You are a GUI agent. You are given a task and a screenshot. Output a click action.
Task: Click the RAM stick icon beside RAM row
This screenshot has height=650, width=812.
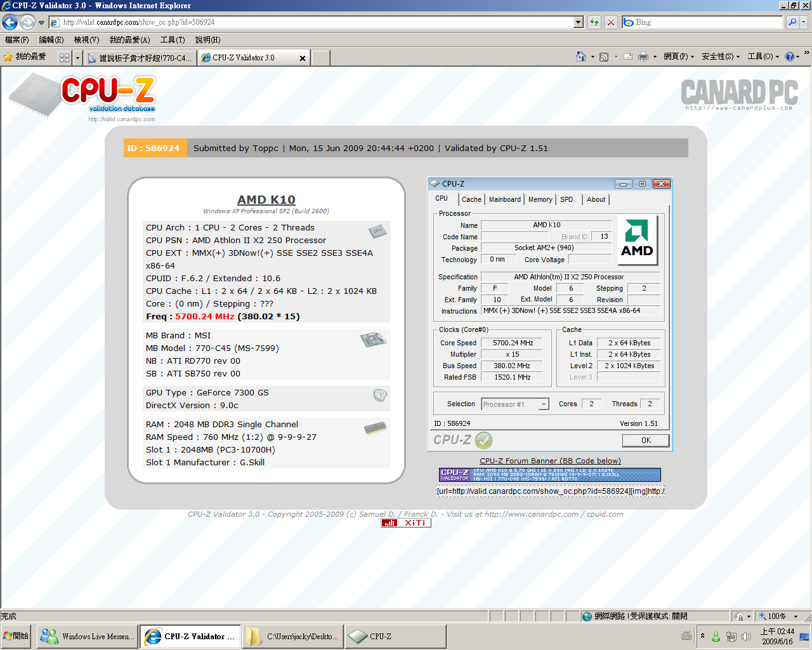pos(375,428)
